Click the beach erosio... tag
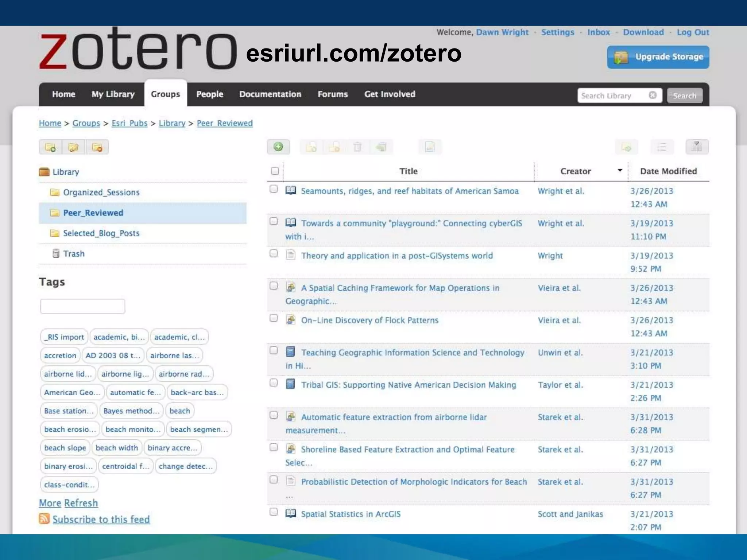Screen dimensions: 747x560 pos(70,429)
